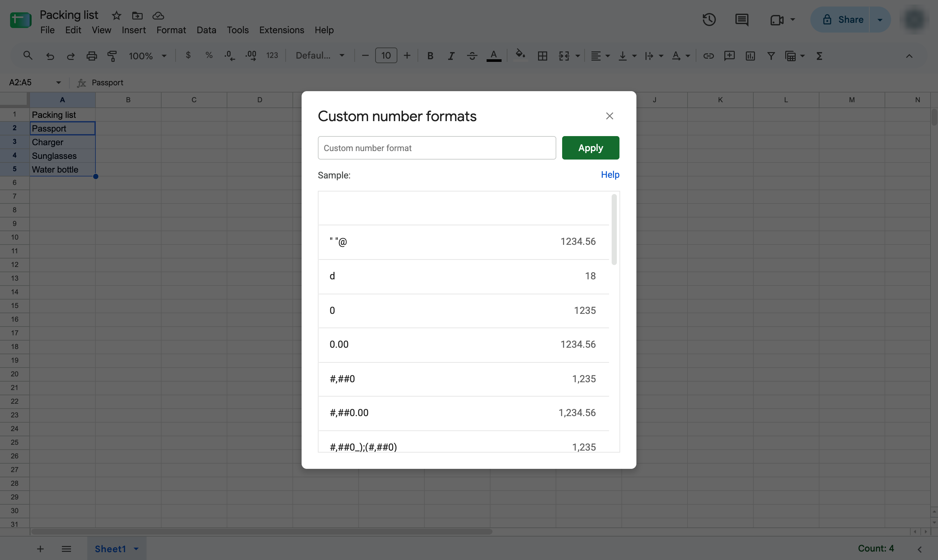Decrease font size with minus
Screen dimensions: 938x560
coord(365,55)
